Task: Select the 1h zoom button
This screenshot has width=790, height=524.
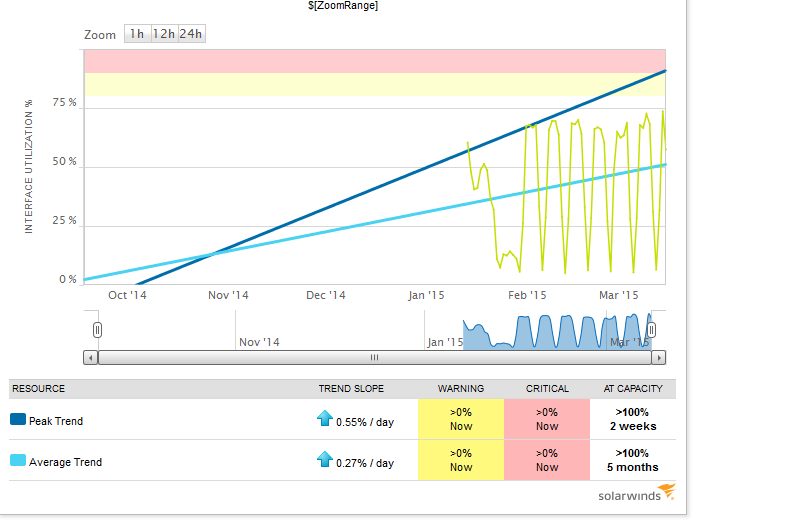Action: click(x=138, y=34)
